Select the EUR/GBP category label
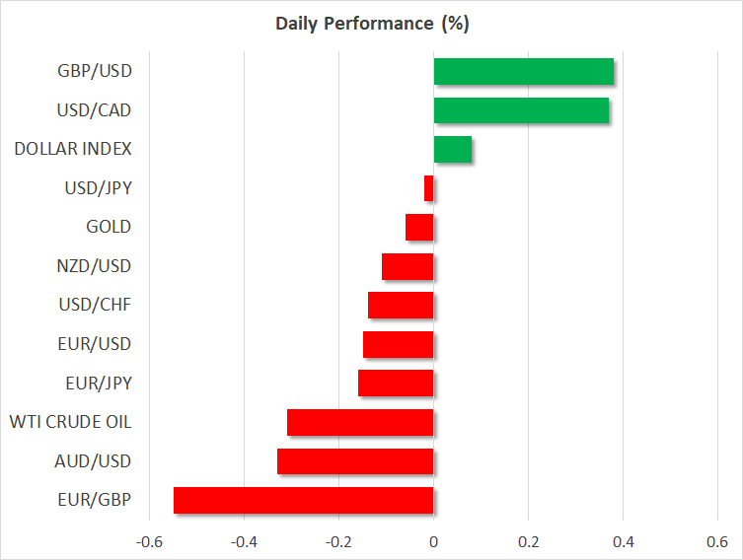743x560 pixels. [96, 500]
